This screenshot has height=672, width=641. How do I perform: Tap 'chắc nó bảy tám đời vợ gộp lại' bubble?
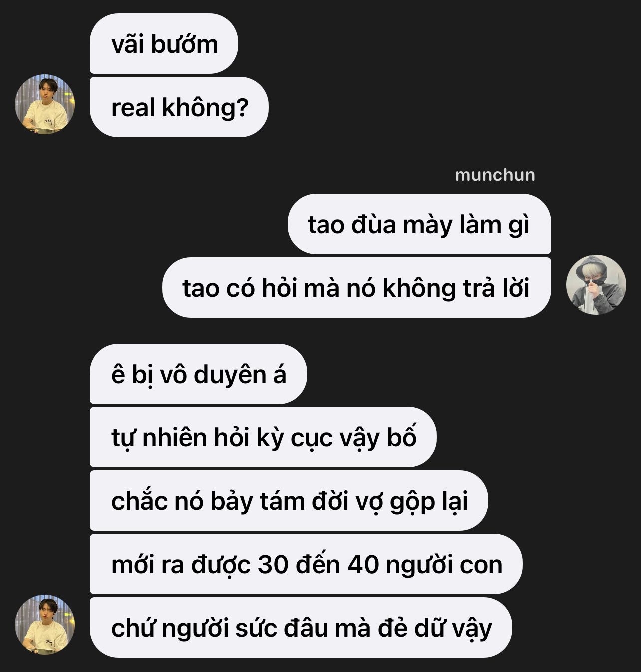(x=289, y=501)
